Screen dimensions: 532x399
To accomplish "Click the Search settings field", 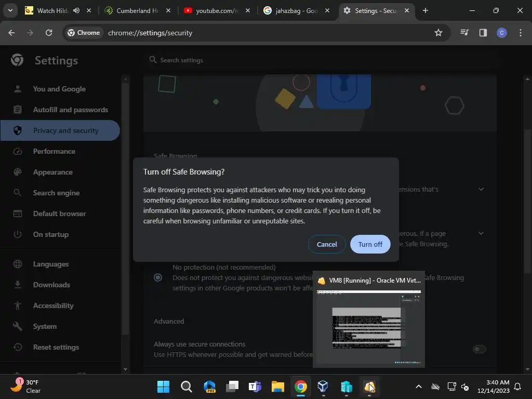I will [319, 60].
